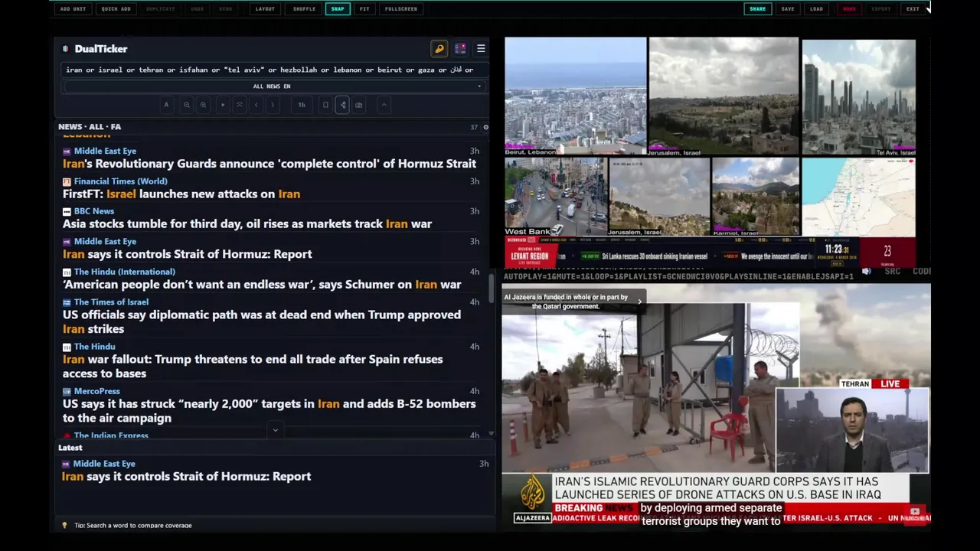Click FULLSCREEN in the top bar
This screenshot has height=551, width=980.
tap(401, 9)
